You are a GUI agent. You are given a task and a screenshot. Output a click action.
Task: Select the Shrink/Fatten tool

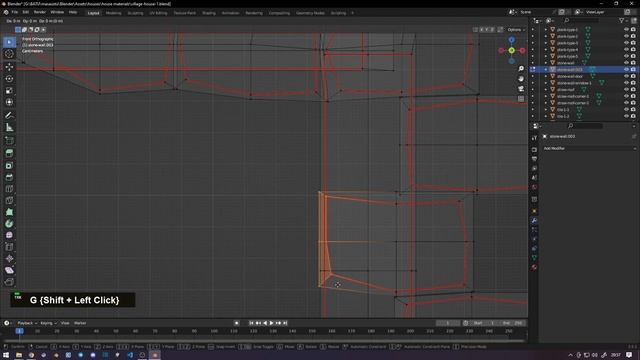9,258
